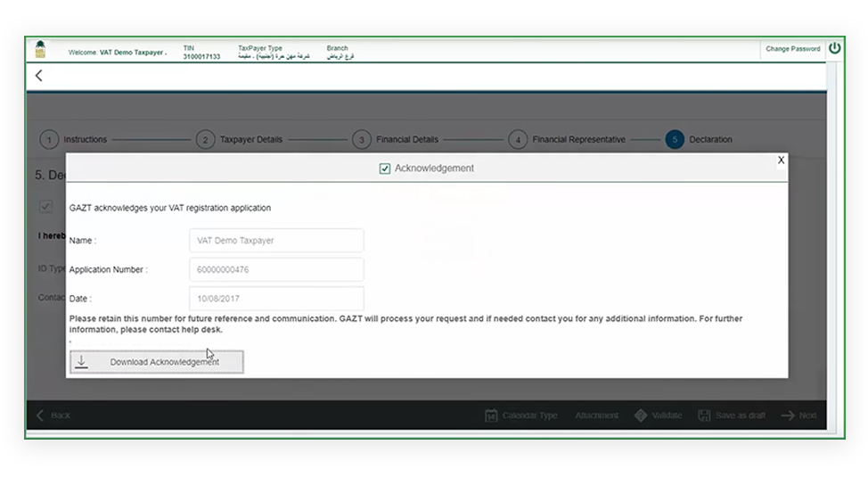Click the download arrow icon on button
Image resolution: width=868 pixels, height=477 pixels.
pyautogui.click(x=82, y=361)
